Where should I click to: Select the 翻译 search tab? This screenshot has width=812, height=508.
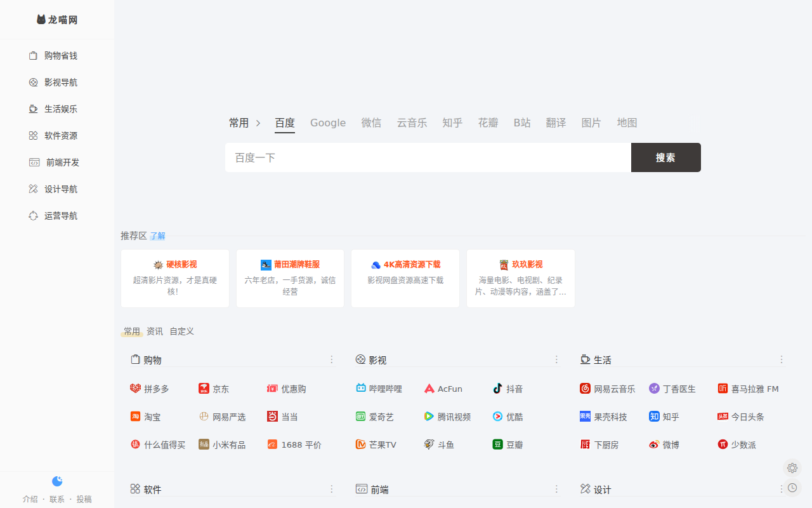pos(556,123)
